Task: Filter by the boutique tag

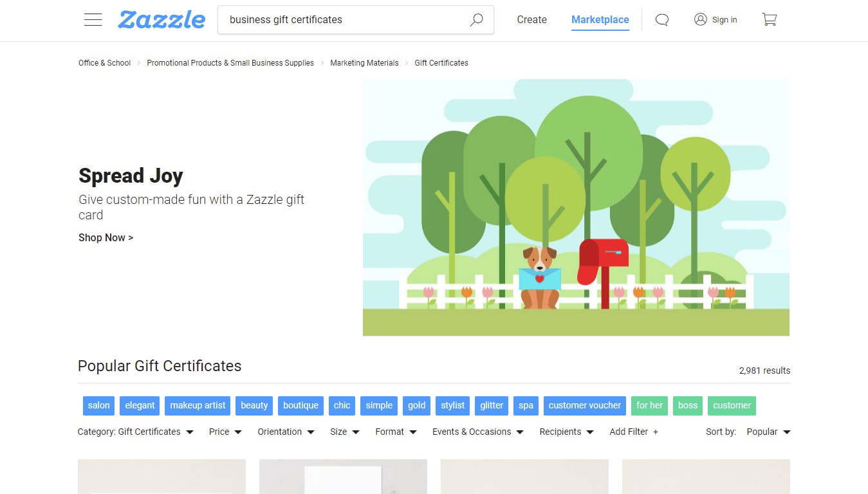Action: click(x=300, y=405)
